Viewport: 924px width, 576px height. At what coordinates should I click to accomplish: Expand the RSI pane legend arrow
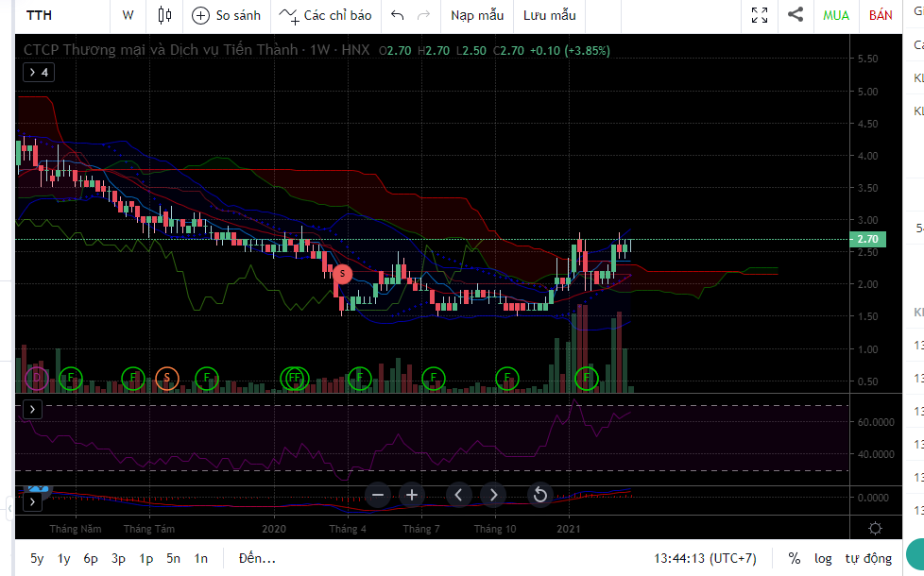(x=32, y=409)
